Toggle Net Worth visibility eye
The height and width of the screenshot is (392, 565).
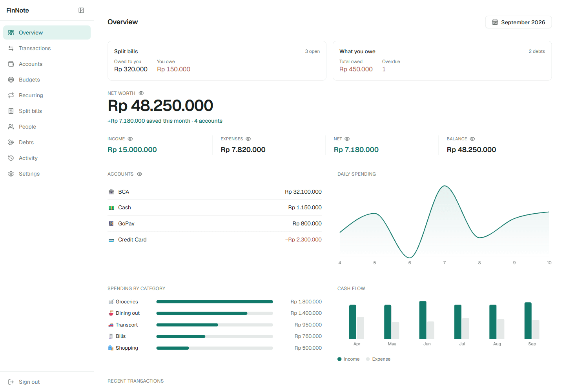click(141, 93)
